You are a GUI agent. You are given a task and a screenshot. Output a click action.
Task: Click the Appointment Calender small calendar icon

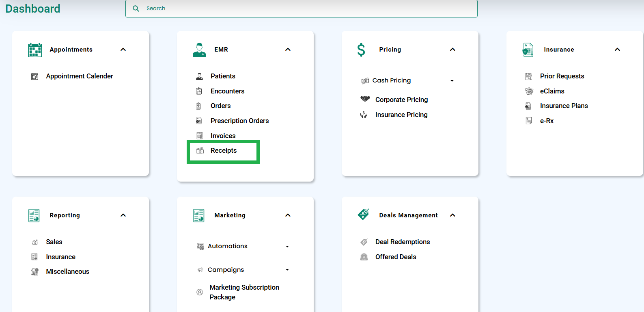pos(35,76)
